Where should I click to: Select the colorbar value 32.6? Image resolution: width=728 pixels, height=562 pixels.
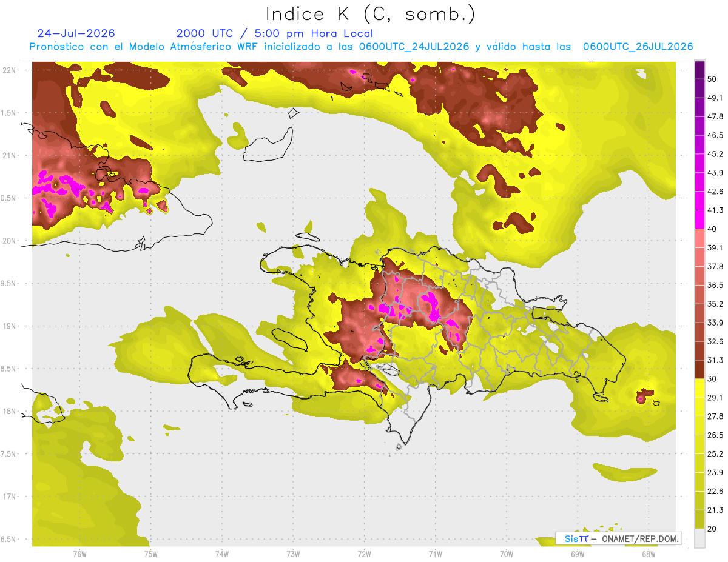pos(715,341)
